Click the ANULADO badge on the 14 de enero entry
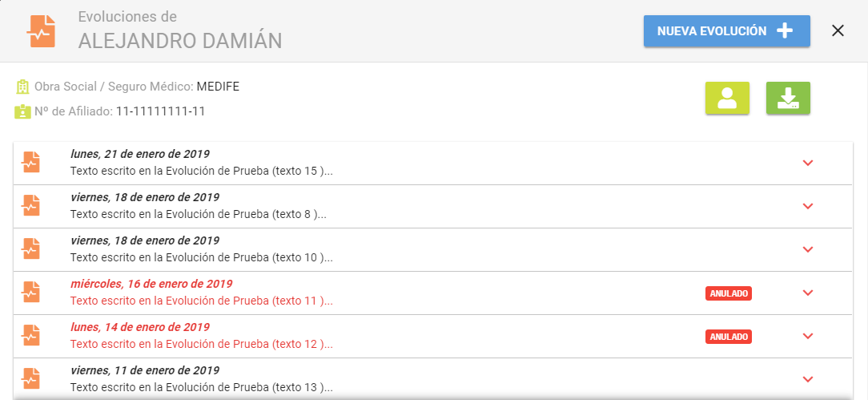The image size is (868, 400). pos(729,337)
